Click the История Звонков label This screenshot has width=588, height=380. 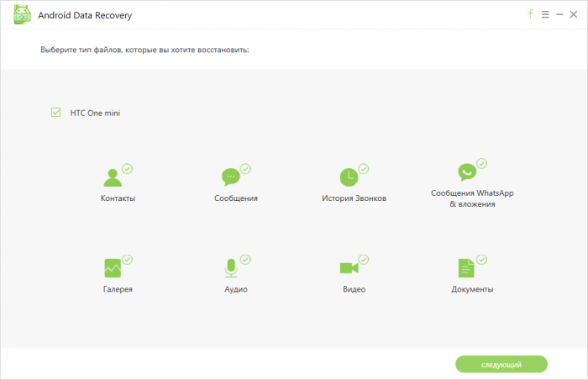(x=354, y=198)
